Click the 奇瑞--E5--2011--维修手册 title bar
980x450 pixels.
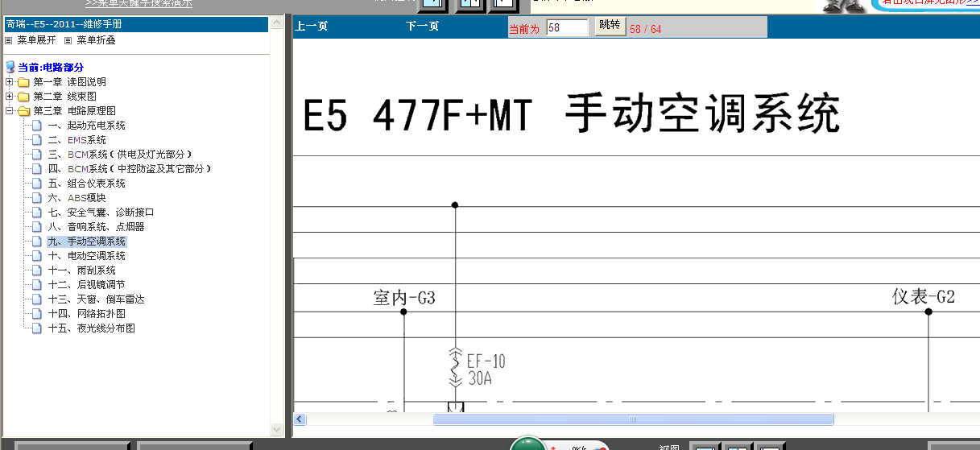[136, 24]
